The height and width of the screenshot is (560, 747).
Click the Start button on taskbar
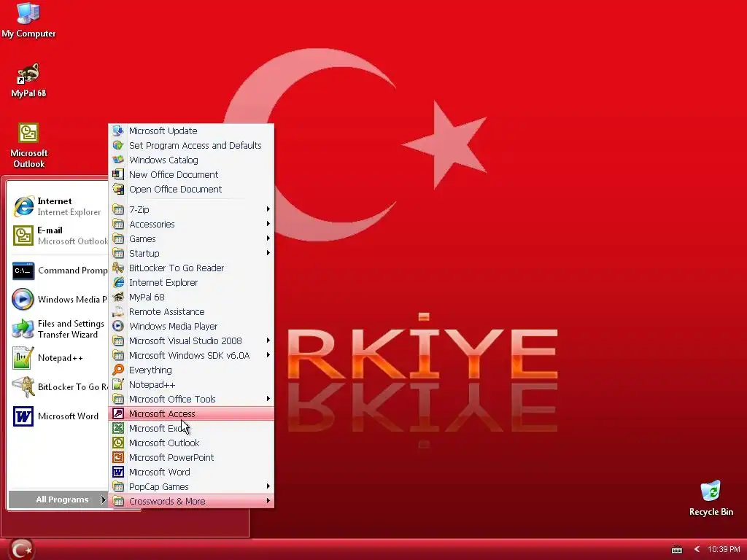[21, 550]
